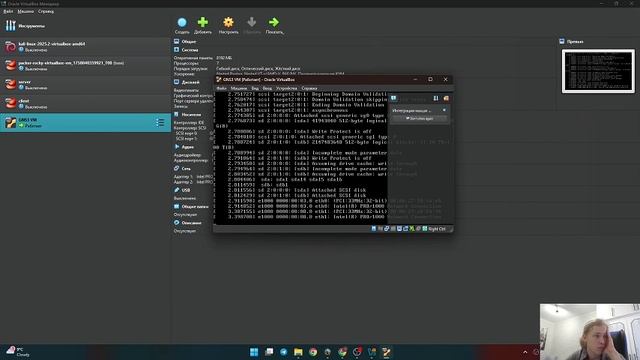This screenshot has width=640, height=360.
Task: Click the button under Интеграция мыши notification
Action: click(x=419, y=118)
